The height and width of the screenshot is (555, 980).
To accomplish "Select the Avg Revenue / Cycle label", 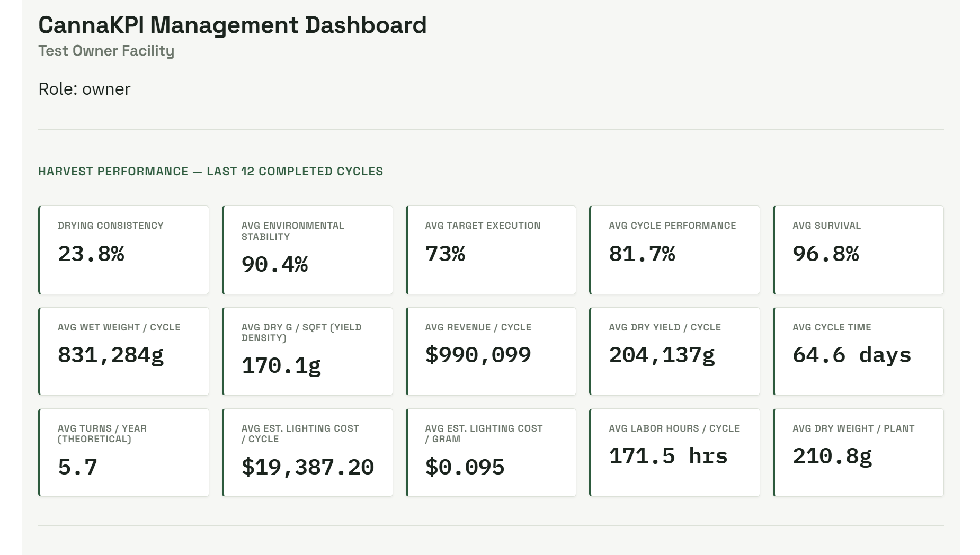I will [x=478, y=327].
